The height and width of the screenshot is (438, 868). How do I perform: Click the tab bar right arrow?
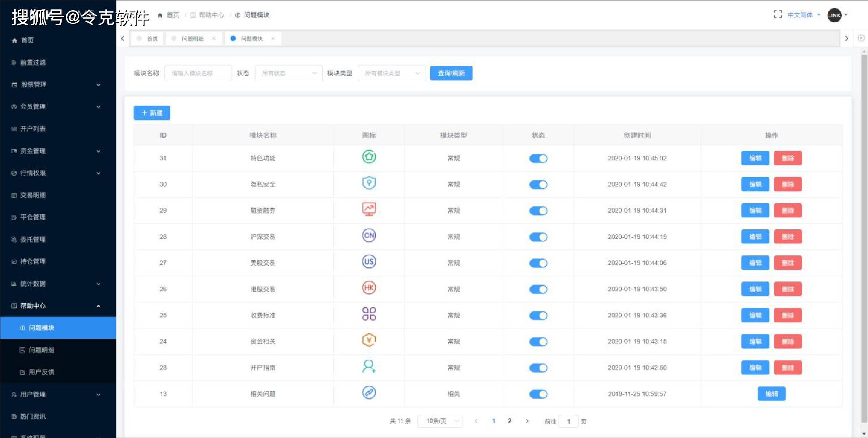click(846, 38)
